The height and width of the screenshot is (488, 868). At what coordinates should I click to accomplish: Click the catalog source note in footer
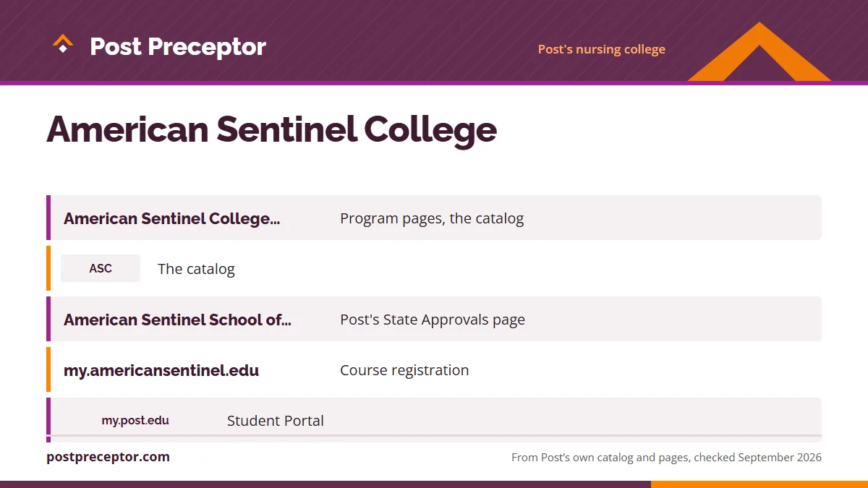pos(666,458)
